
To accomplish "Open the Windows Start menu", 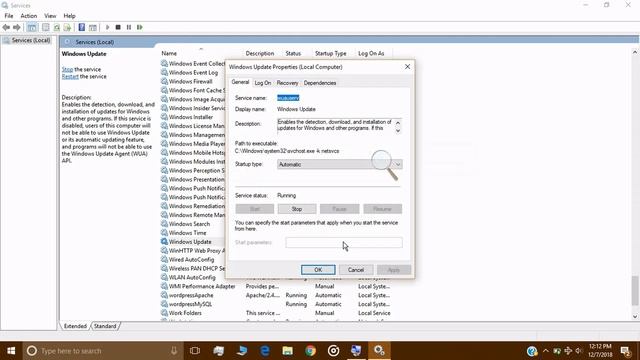I will pos(11,351).
